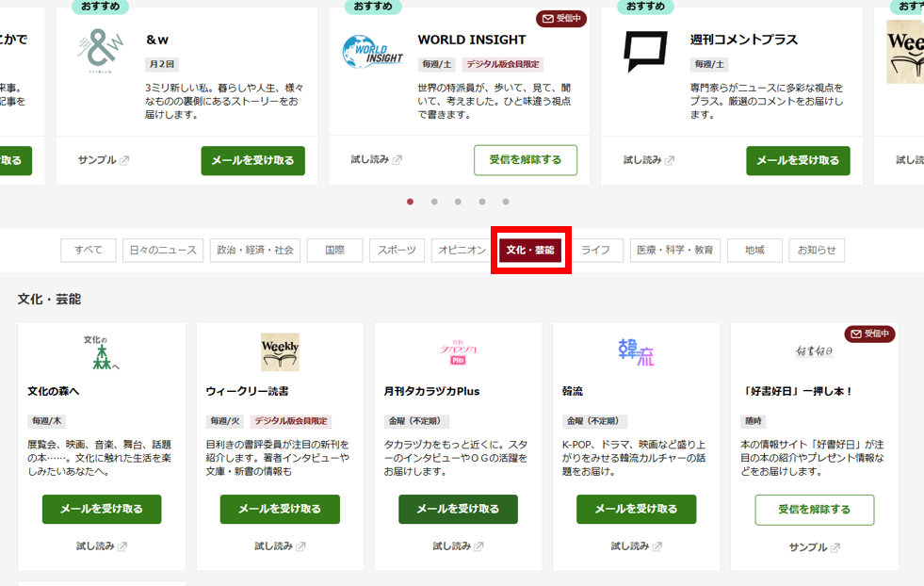Click external-link icon beside ウィークリー読書 試し読み

click(300, 546)
